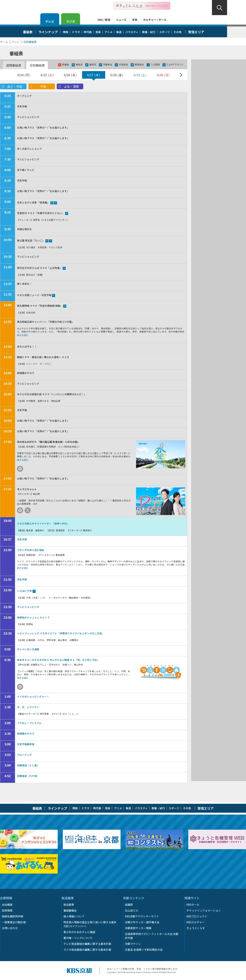Viewport: 246px width, 980px height.
Task: Read more on 黒谷和紙応援キャンペーン description
Action: [x=23, y=335]
